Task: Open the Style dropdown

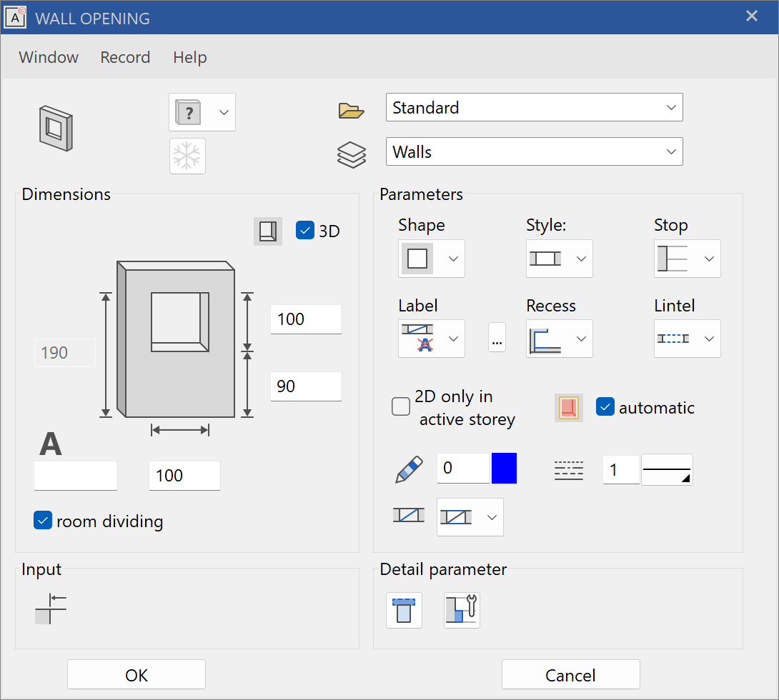Action: (x=559, y=259)
